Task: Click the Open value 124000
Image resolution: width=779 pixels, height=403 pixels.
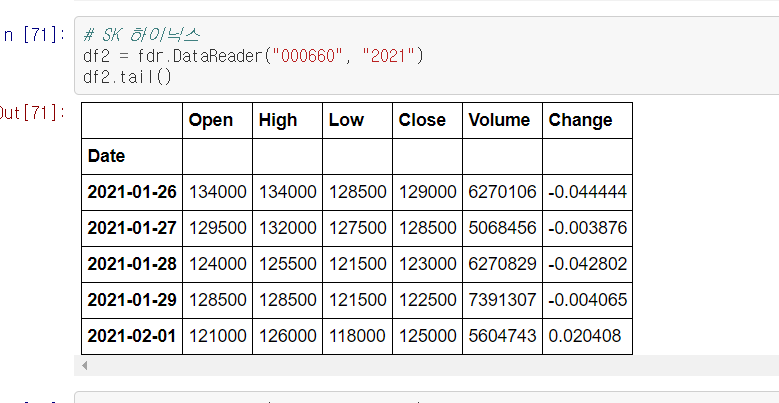Action: click(217, 263)
